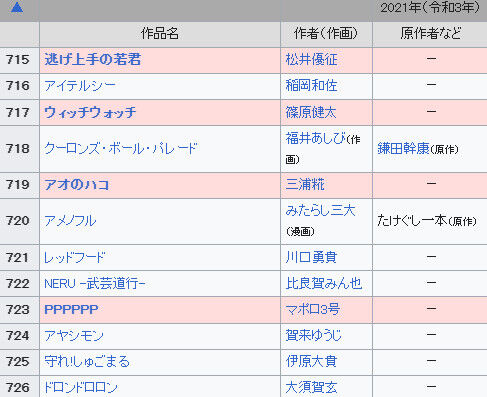Click the 作品名 column header
Screen dimensions: 487x397
(160, 34)
